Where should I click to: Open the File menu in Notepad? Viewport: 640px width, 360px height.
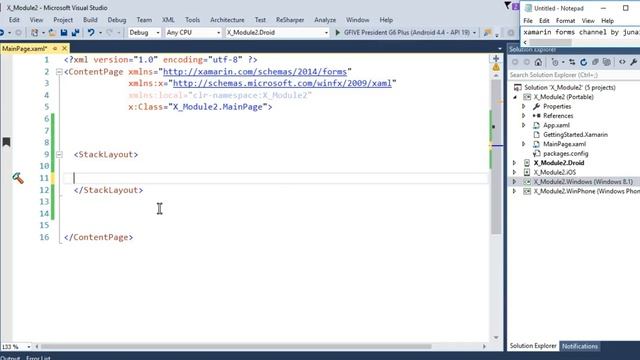[528, 20]
